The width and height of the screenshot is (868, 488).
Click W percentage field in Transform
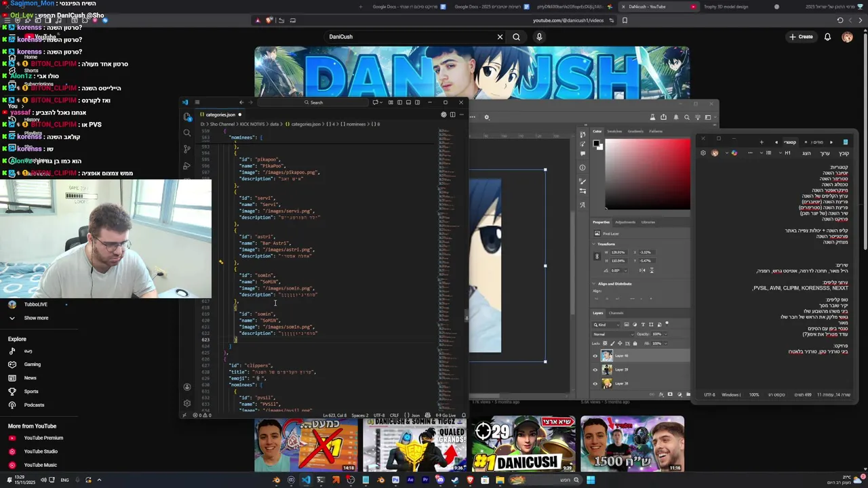click(x=618, y=252)
